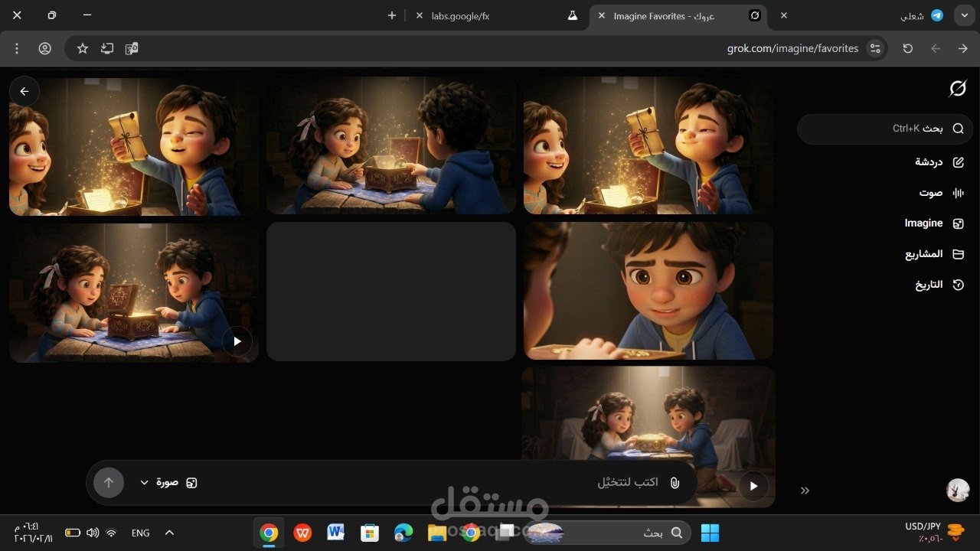The image size is (980, 551).
Task: Play the video of kids opening glowing box
Action: point(237,341)
